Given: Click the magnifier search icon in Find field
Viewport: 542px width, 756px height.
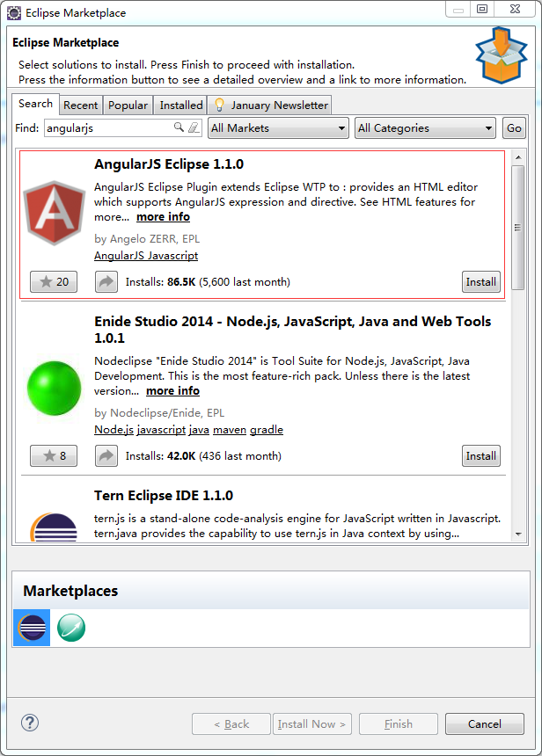Looking at the screenshot, I should [179, 127].
